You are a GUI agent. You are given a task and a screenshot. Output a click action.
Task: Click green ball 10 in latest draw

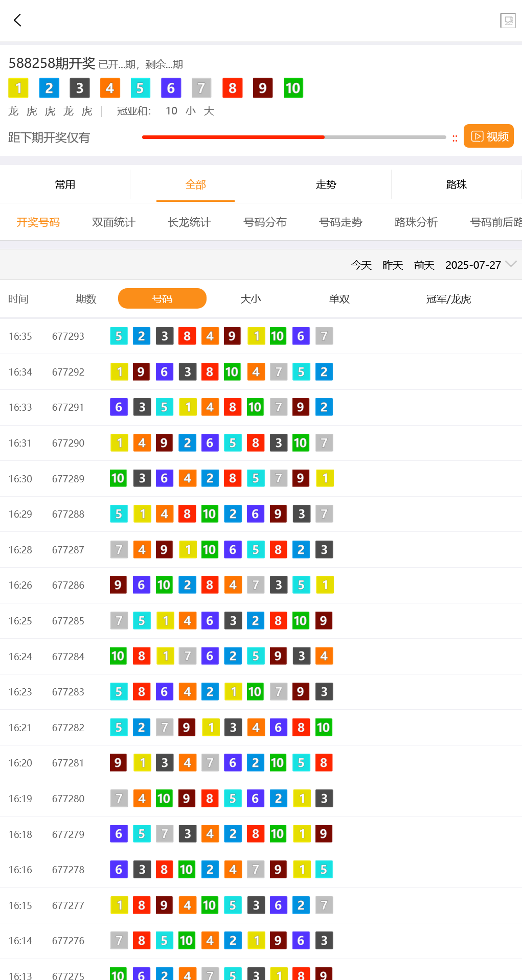(x=293, y=88)
